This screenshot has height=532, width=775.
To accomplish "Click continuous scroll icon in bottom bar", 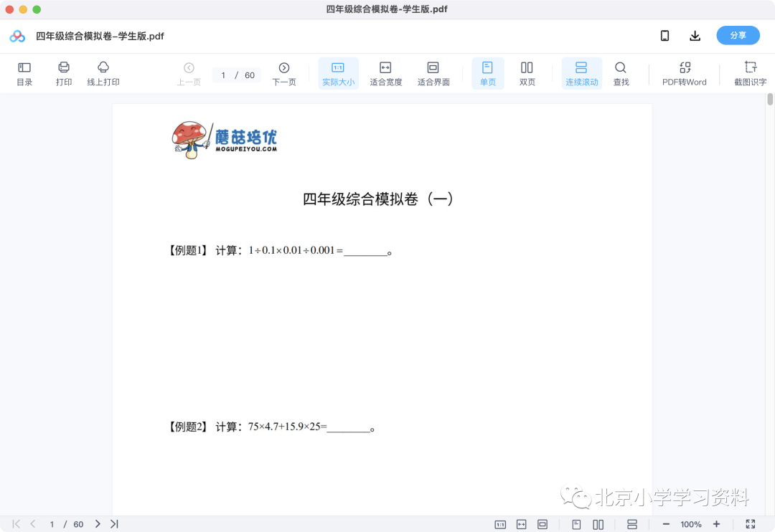I will click(632, 525).
